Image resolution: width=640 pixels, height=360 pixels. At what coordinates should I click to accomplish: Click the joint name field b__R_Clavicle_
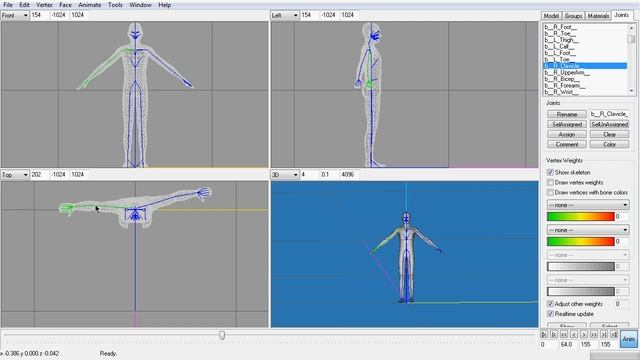[609, 114]
